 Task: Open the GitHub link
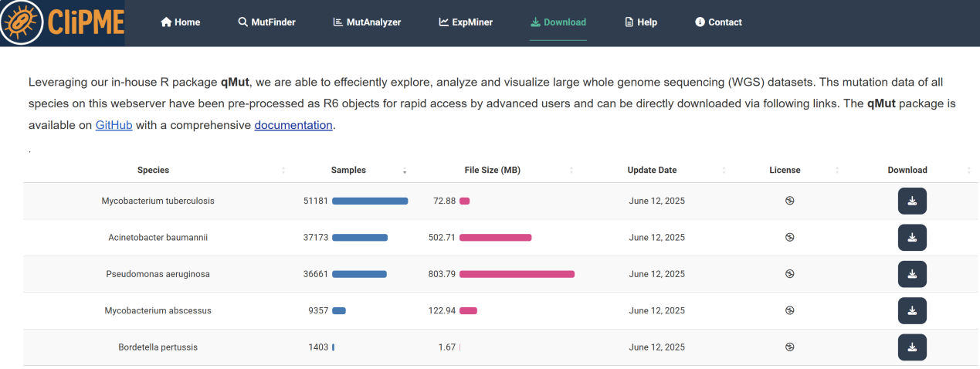coord(114,125)
